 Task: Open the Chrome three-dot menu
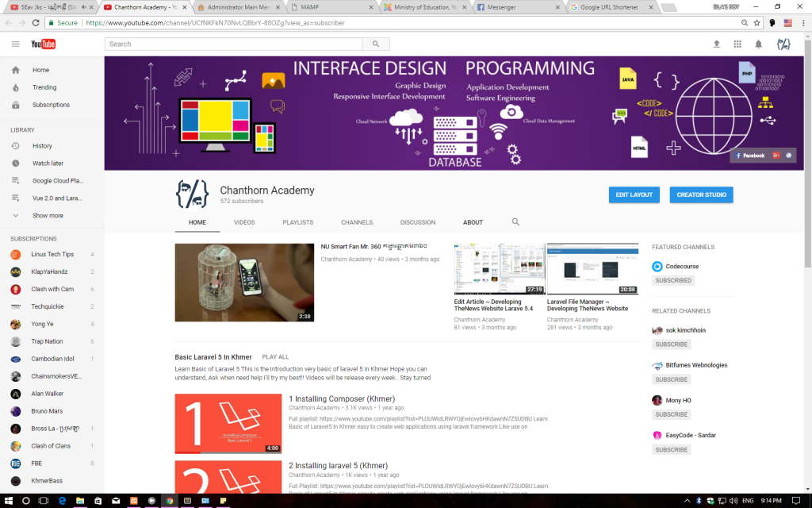(x=802, y=23)
